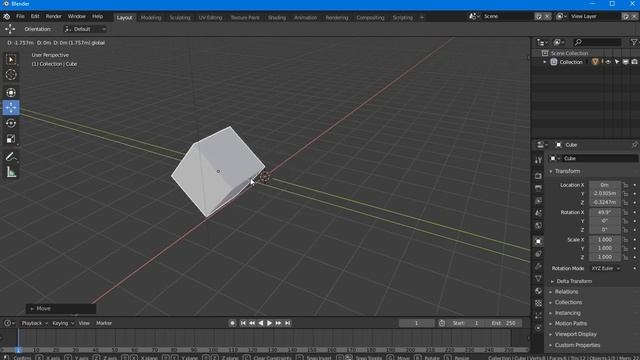The width and height of the screenshot is (640, 360).
Task: Open Scene properties tab
Action: (538, 213)
